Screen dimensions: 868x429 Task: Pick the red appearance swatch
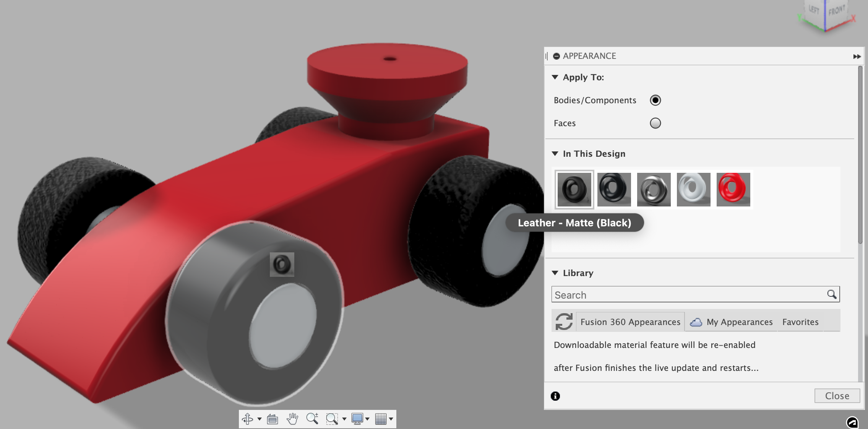pos(733,189)
